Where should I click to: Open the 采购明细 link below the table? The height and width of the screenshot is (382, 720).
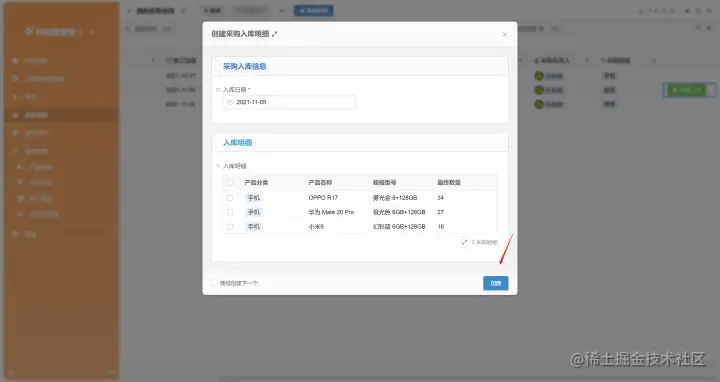click(484, 242)
